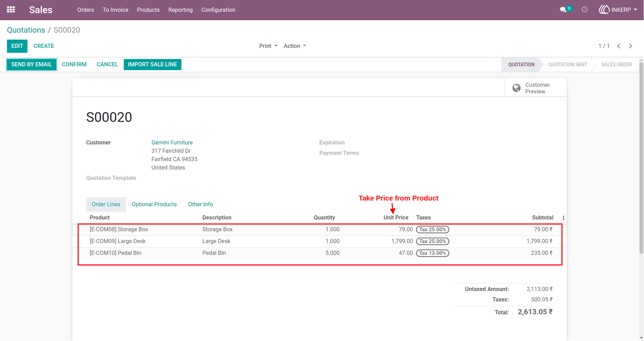This screenshot has height=341, width=644.
Task: Click the Customer Preview globe icon
Action: click(516, 88)
